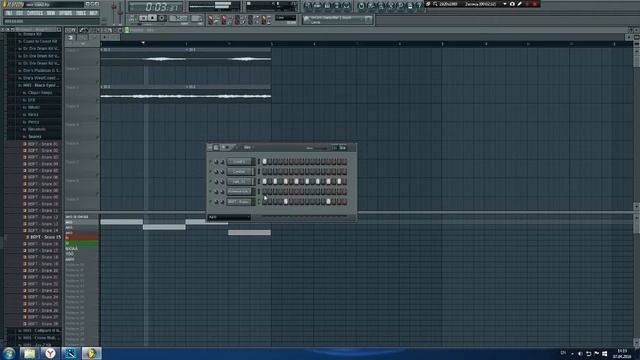The width and height of the screenshot is (640, 360).
Task: Click the tempo display
Action: click(x=178, y=18)
